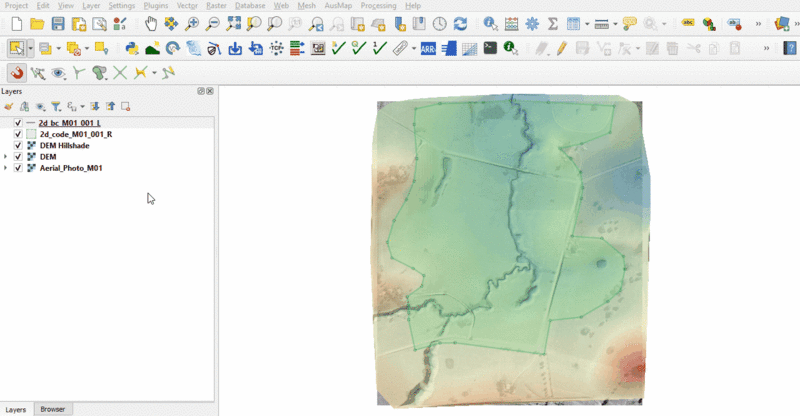This screenshot has height=416, width=800.
Task: Click the Statistical Summary sigma icon
Action: point(552,23)
